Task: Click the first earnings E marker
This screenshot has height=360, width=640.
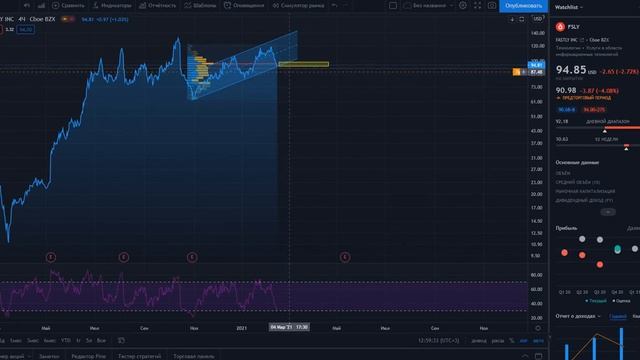Action: point(51,257)
